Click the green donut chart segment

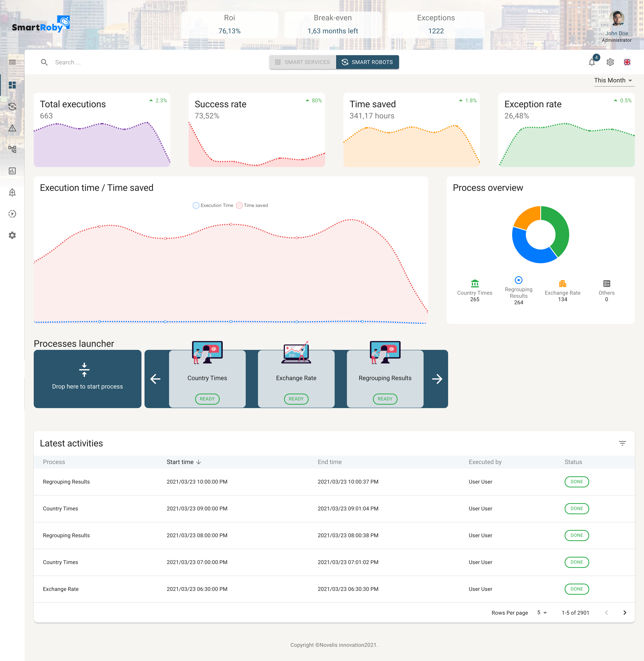pos(561,230)
